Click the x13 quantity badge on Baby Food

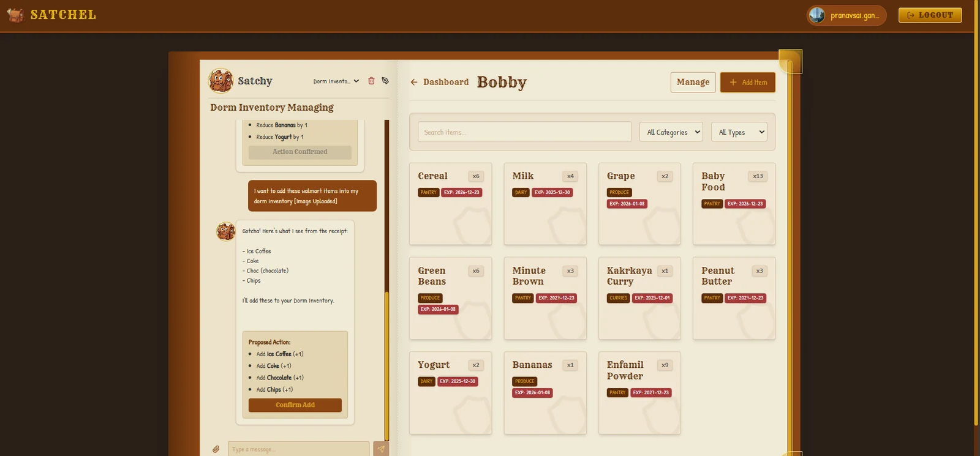coord(758,176)
